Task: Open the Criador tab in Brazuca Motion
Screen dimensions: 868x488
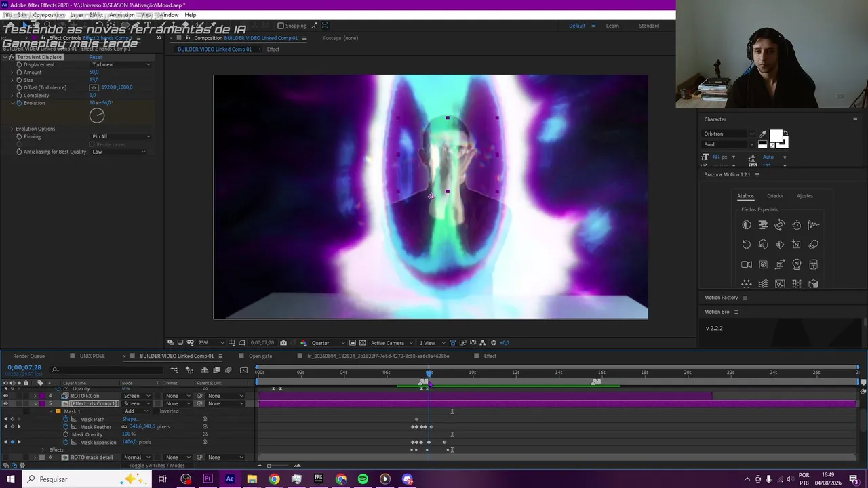Action: pos(775,196)
